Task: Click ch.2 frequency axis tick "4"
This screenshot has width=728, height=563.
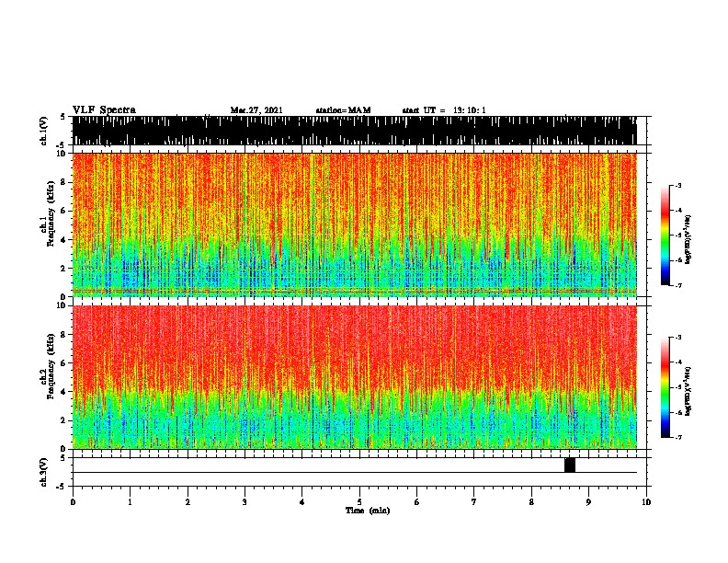Action: pyautogui.click(x=64, y=392)
